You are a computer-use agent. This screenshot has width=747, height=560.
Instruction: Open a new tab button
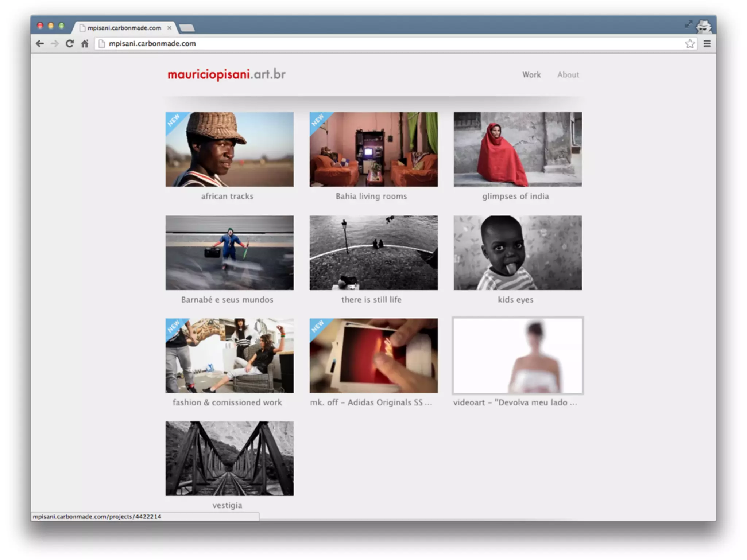187,28
